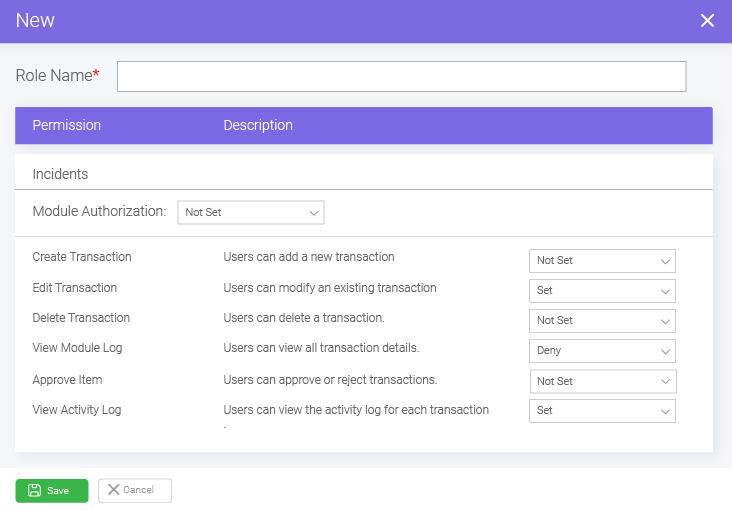Click the X icon on Cancel button
The height and width of the screenshot is (511, 732).
pos(113,490)
